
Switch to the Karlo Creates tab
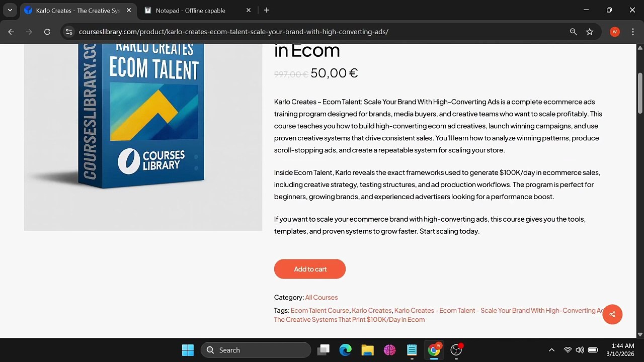pyautogui.click(x=78, y=10)
